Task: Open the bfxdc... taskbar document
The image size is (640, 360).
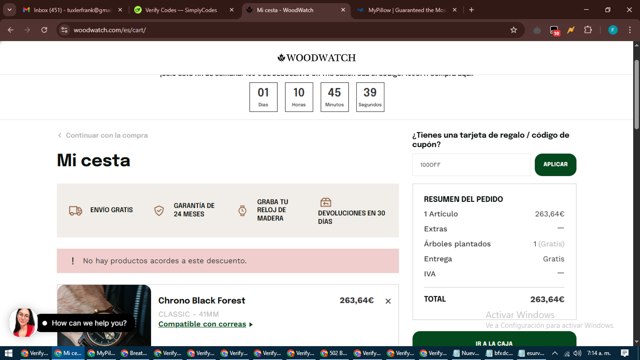Action: click(x=499, y=353)
